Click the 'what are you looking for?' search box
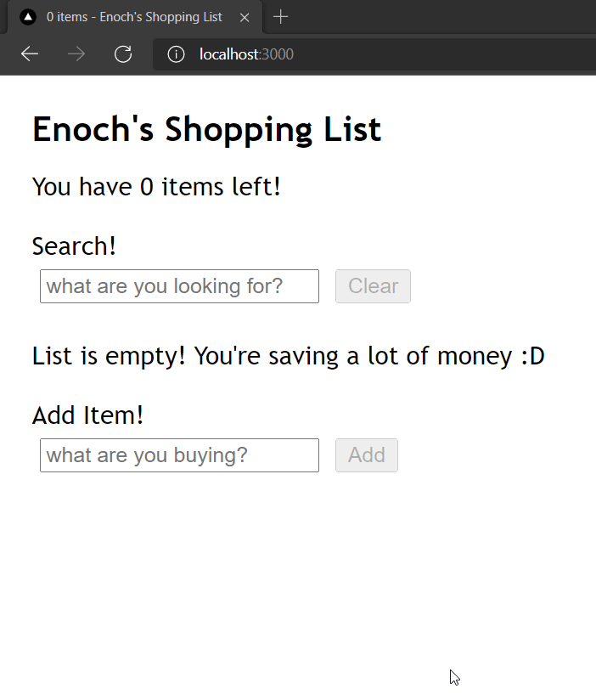 pyautogui.click(x=179, y=286)
